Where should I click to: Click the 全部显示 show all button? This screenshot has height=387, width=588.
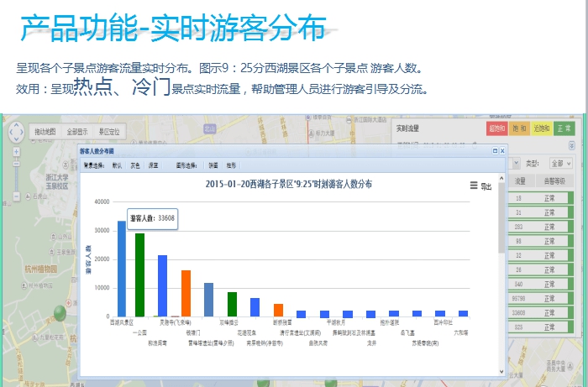pyautogui.click(x=76, y=132)
